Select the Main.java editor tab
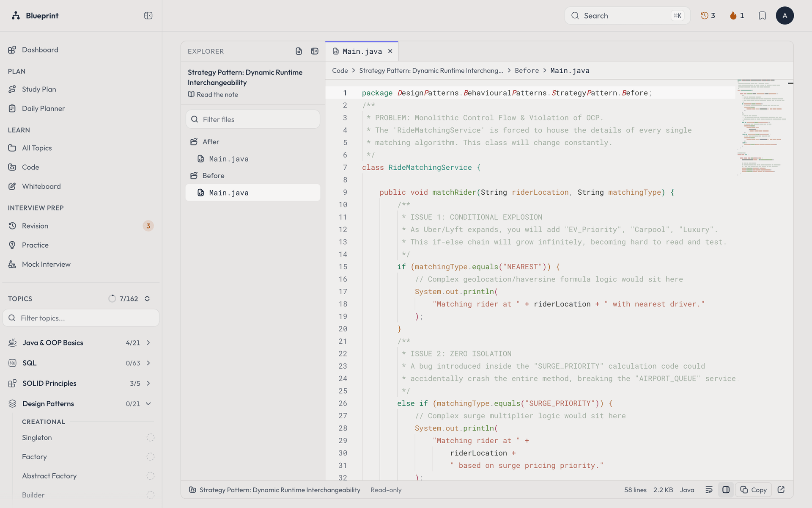This screenshot has width=812, height=508. click(x=362, y=51)
